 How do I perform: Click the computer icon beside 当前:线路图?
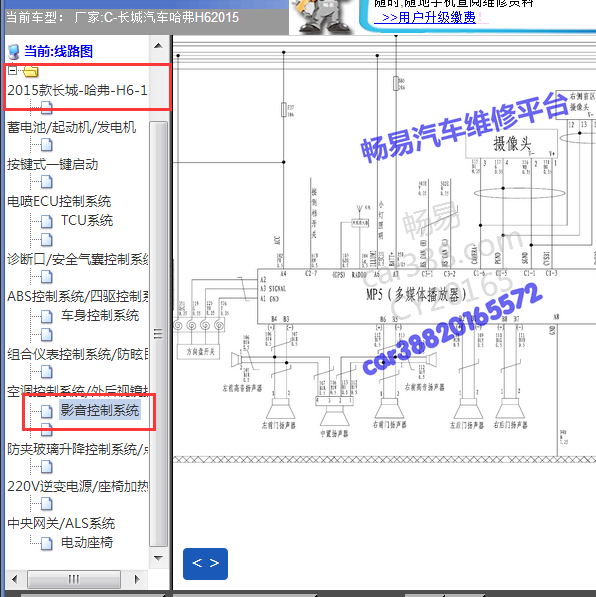click(x=14, y=52)
